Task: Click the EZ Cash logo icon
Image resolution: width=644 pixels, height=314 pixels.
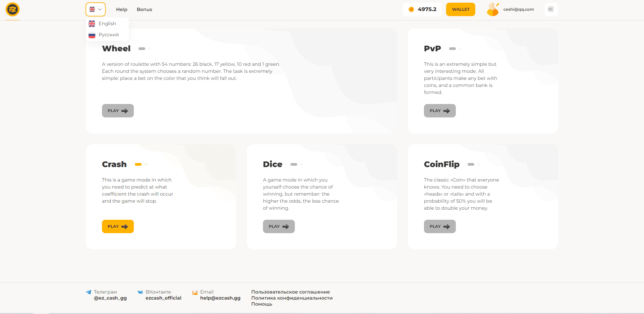Action: 12,9
